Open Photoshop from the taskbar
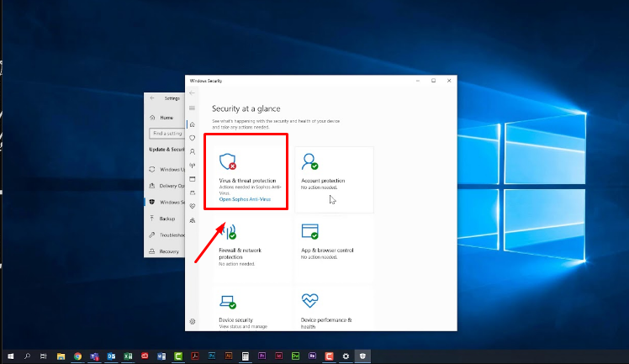Viewport: 629px width, 364px height. [211, 356]
